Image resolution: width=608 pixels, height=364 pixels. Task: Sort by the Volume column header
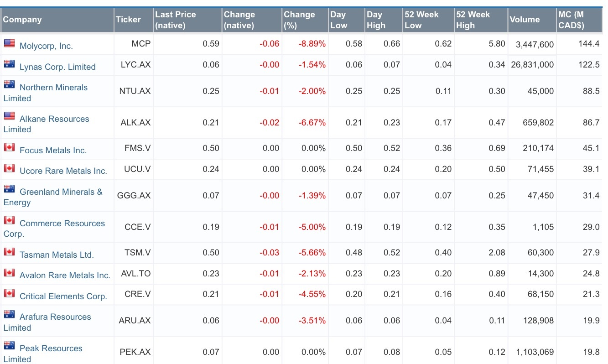(x=525, y=20)
